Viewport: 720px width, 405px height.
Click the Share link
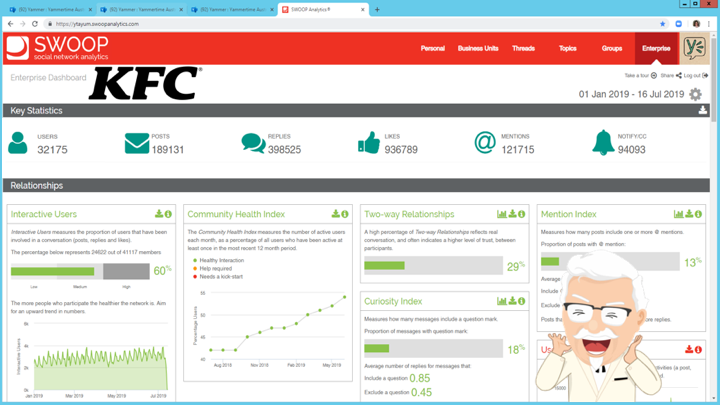tap(671, 75)
